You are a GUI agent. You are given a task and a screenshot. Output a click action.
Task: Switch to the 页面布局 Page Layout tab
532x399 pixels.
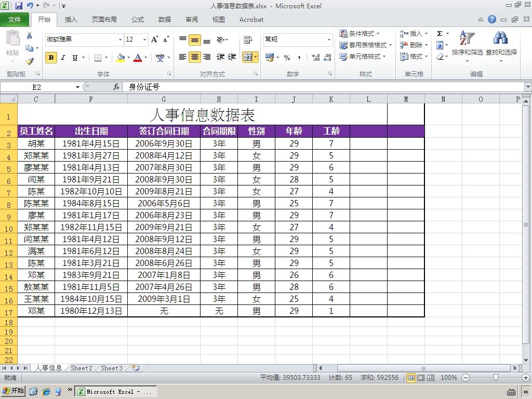[x=104, y=20]
